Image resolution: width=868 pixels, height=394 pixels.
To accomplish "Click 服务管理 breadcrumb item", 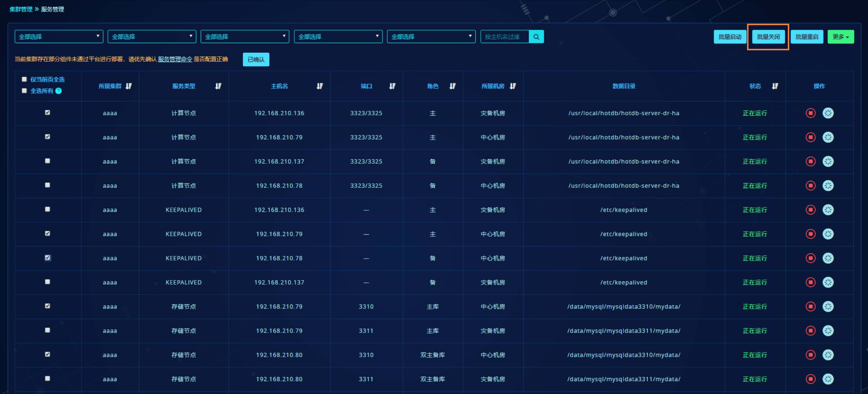I will click(53, 9).
